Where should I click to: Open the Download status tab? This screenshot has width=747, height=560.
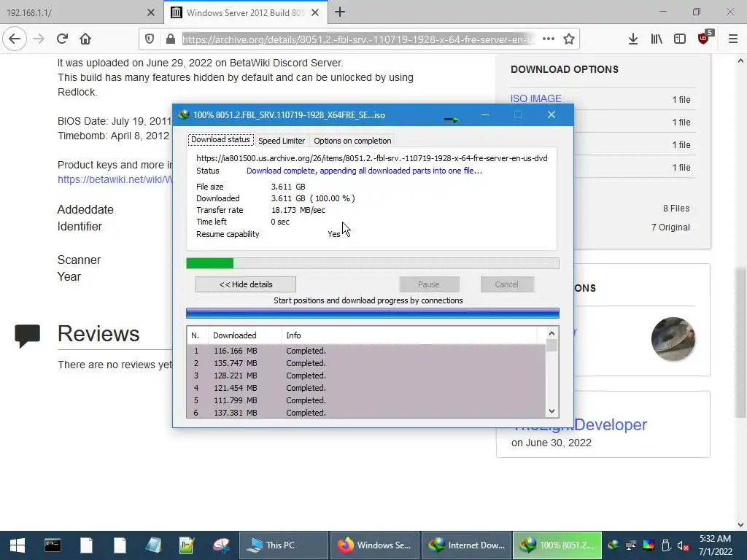coord(220,140)
